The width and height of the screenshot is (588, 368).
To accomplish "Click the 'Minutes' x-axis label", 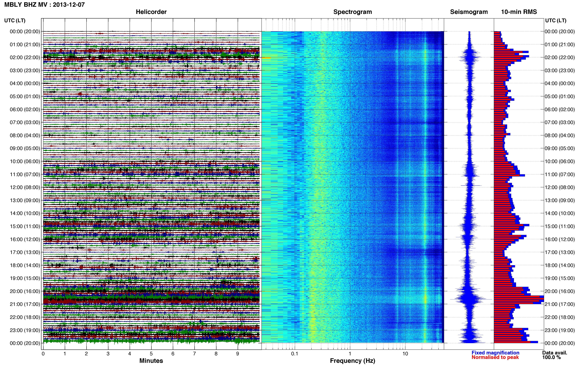I will 151,361.
